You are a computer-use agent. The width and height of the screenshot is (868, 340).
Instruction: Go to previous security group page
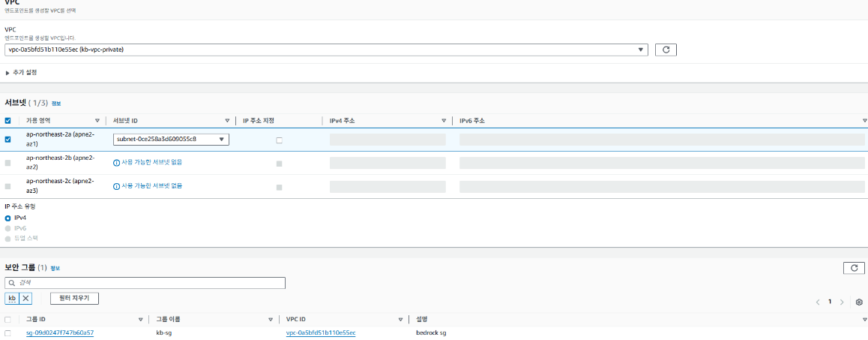click(818, 302)
